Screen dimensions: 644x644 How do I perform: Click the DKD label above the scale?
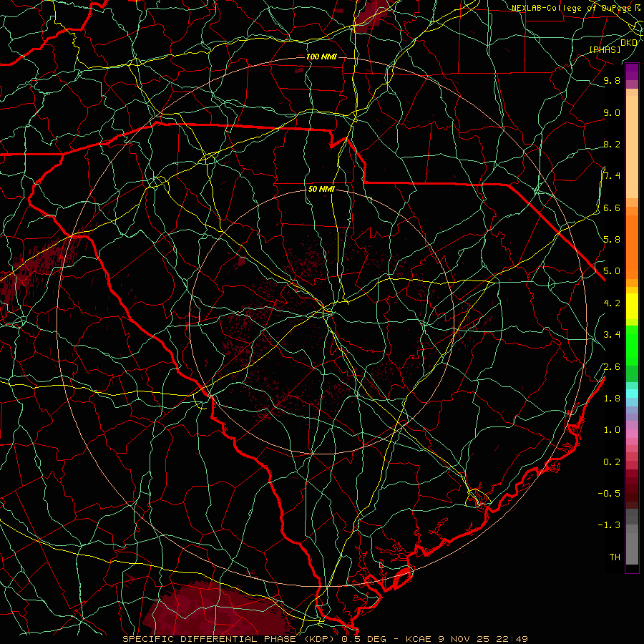click(629, 43)
